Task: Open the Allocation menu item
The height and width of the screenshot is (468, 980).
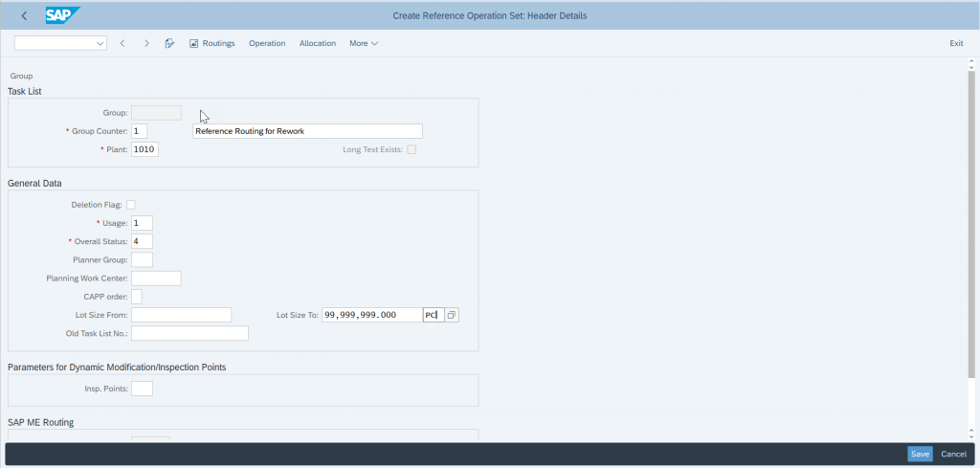Action: click(x=318, y=43)
